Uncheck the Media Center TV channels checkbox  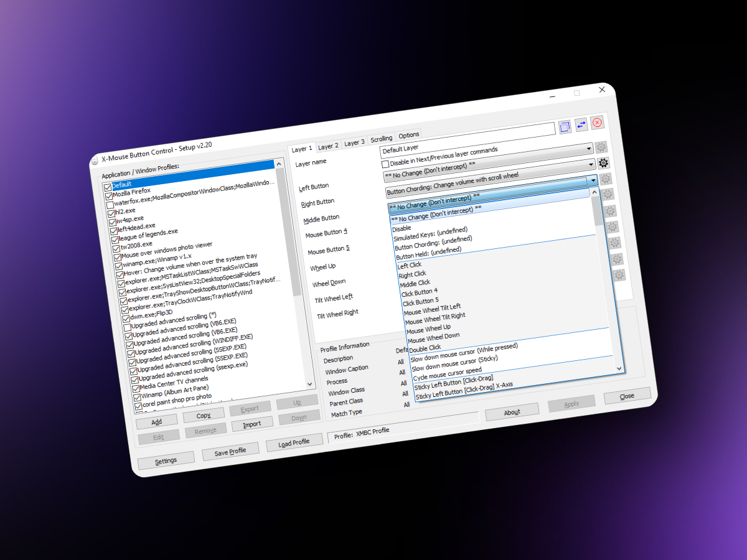[x=136, y=388]
